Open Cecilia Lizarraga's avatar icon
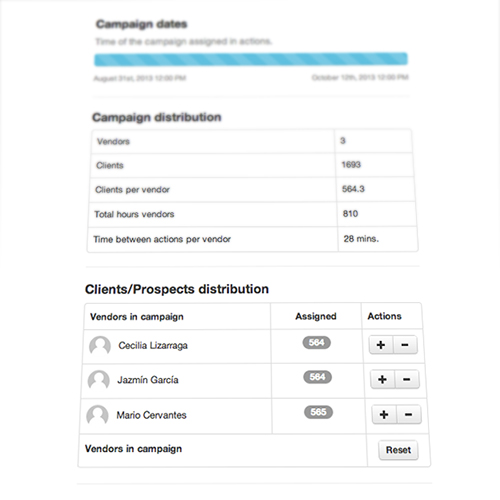Screen dimensions: 500x500 tap(100, 345)
